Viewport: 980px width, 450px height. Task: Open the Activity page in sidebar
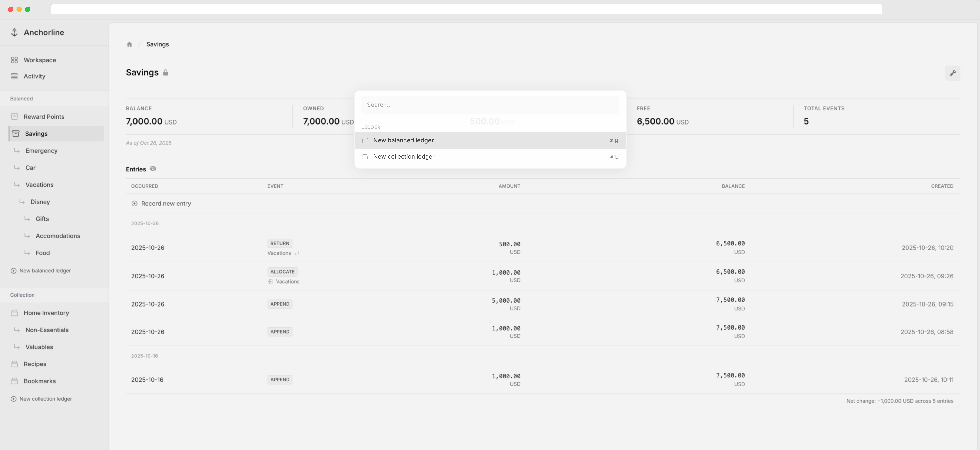click(34, 76)
